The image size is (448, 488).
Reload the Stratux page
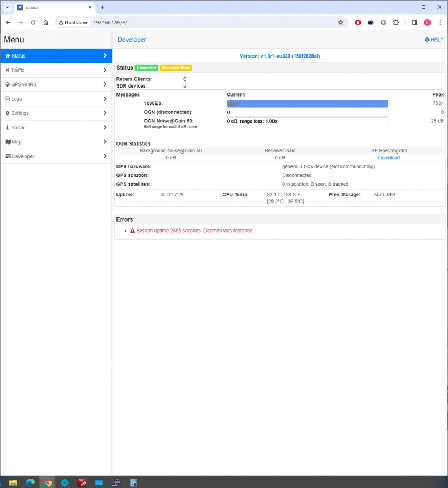point(33,22)
